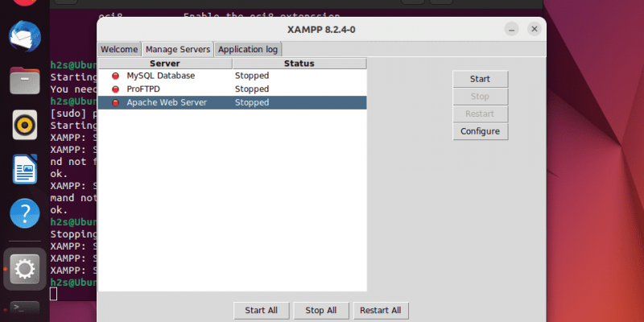Click the red status dot for ProFTPD

click(x=115, y=89)
